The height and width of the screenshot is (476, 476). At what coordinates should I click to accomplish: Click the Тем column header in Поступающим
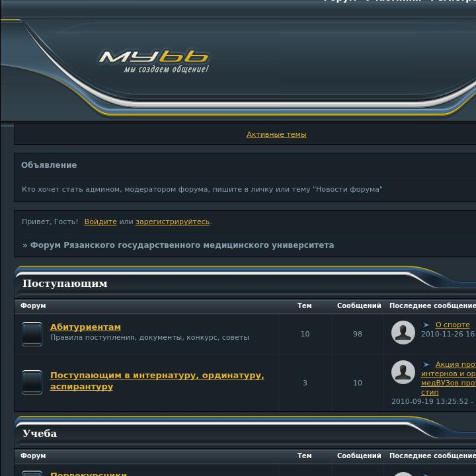[305, 305]
